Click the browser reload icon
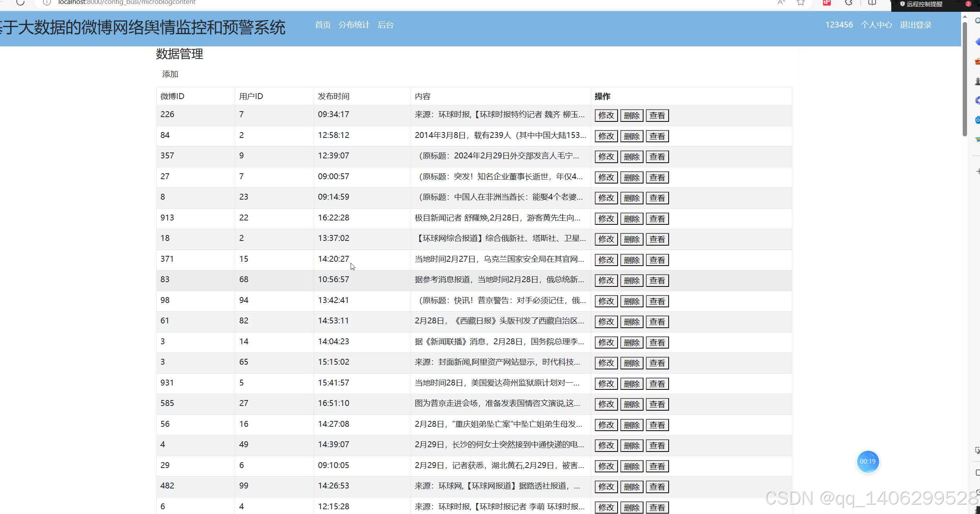This screenshot has width=980, height=514. coord(20,3)
